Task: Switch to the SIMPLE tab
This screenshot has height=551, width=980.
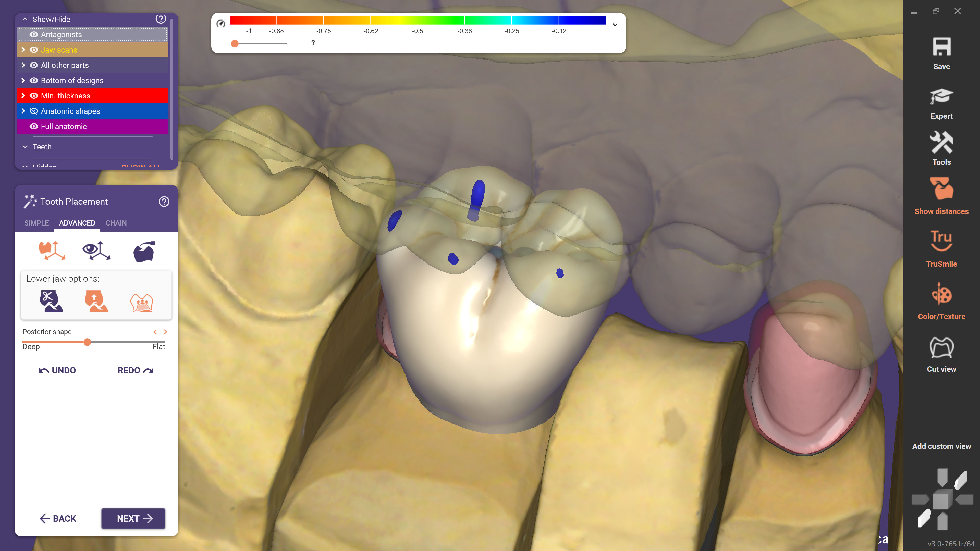Action: (36, 223)
